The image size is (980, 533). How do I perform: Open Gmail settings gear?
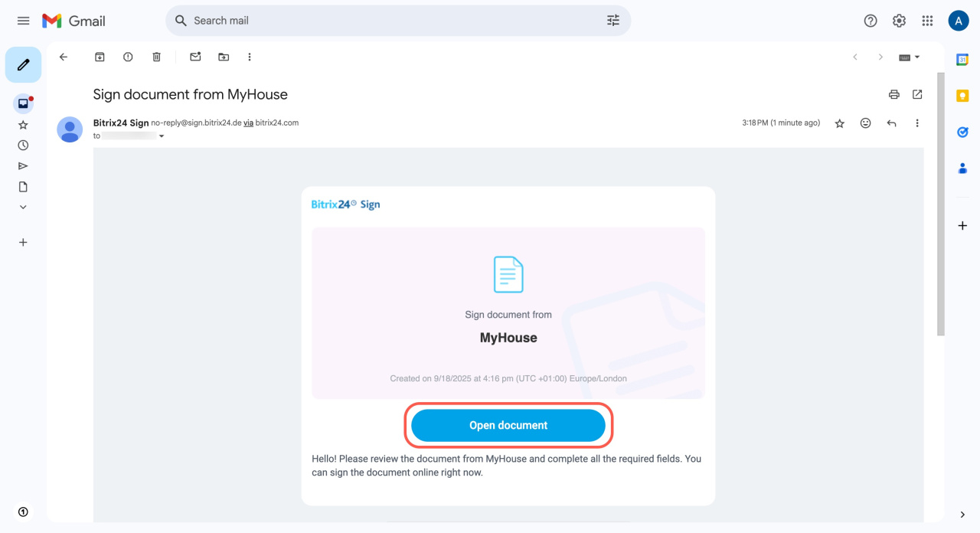pos(900,21)
